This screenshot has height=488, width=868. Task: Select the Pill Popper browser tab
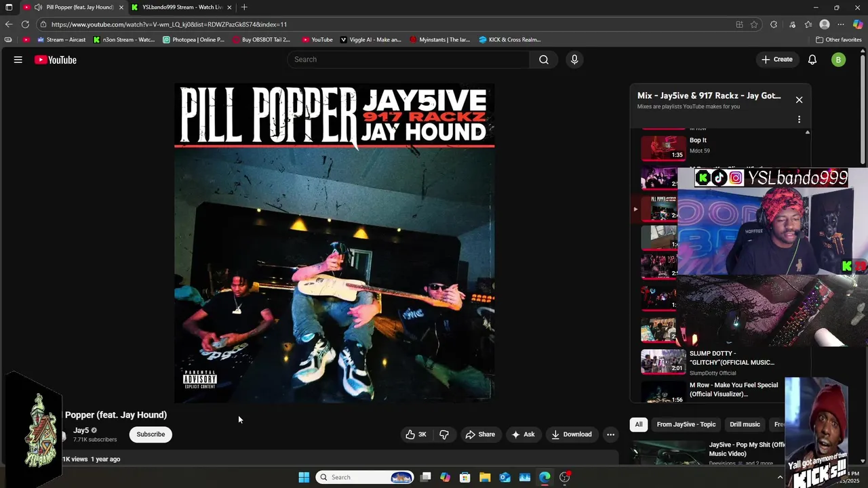(x=75, y=7)
